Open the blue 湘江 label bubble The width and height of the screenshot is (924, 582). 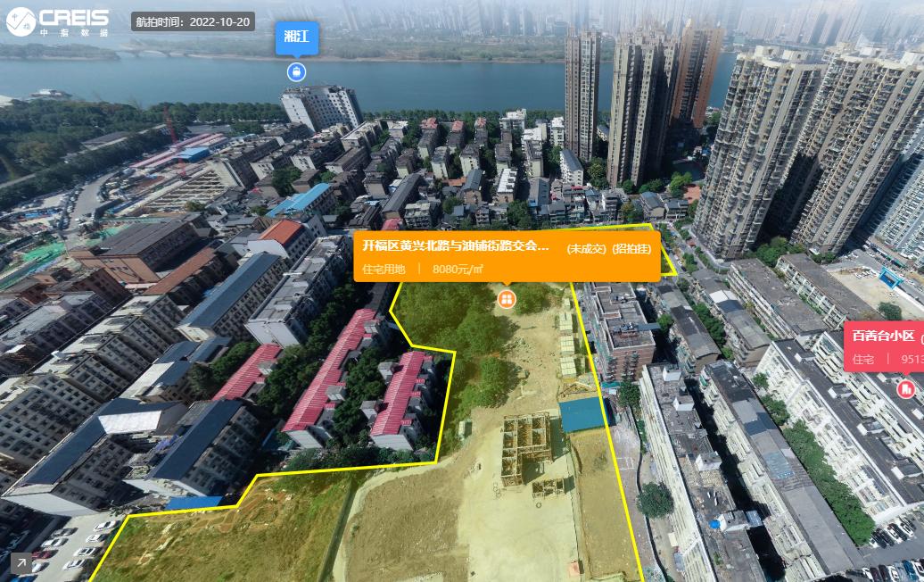tap(296, 37)
